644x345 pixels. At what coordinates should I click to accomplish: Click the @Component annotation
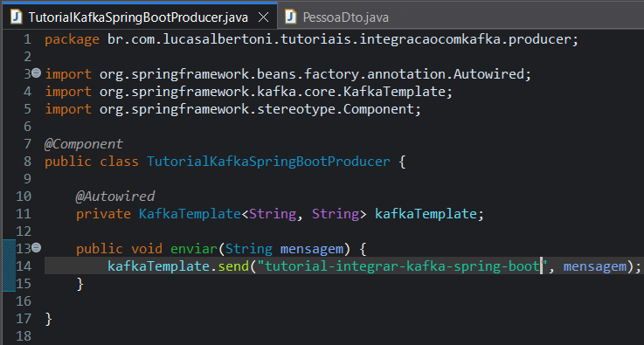coord(83,144)
